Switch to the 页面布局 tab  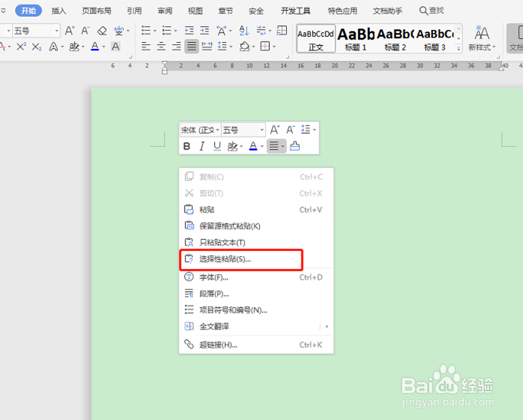point(97,11)
